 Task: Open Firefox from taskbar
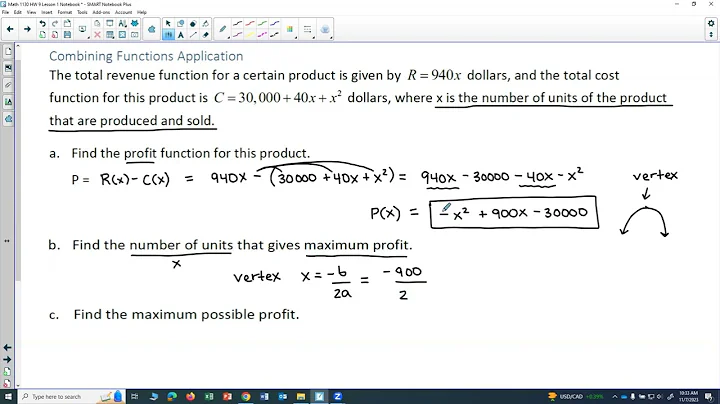point(191,396)
